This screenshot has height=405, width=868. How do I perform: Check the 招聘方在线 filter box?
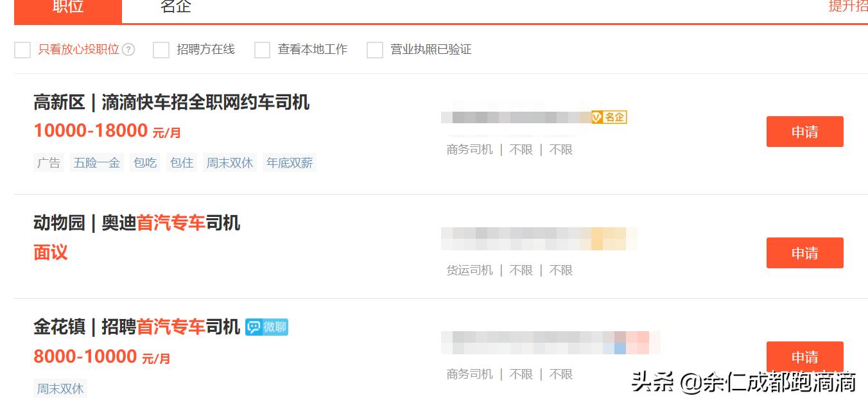click(160, 49)
